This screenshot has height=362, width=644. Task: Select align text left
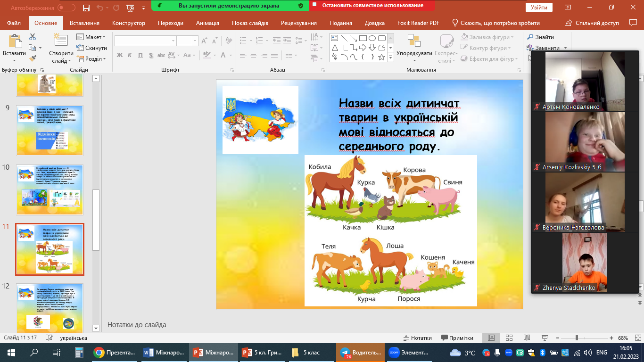tap(243, 55)
